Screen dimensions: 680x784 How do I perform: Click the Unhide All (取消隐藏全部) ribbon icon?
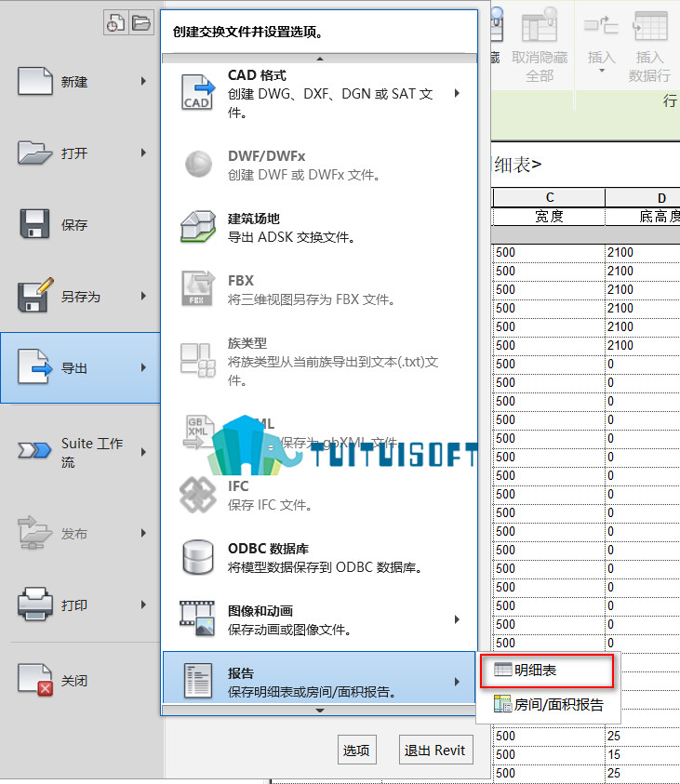[539, 25]
